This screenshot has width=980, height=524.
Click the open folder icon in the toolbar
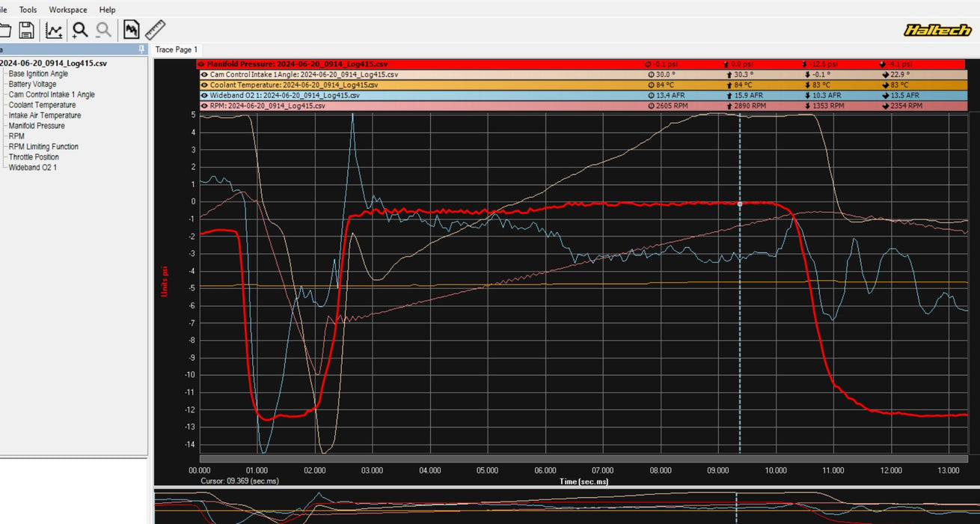4,30
